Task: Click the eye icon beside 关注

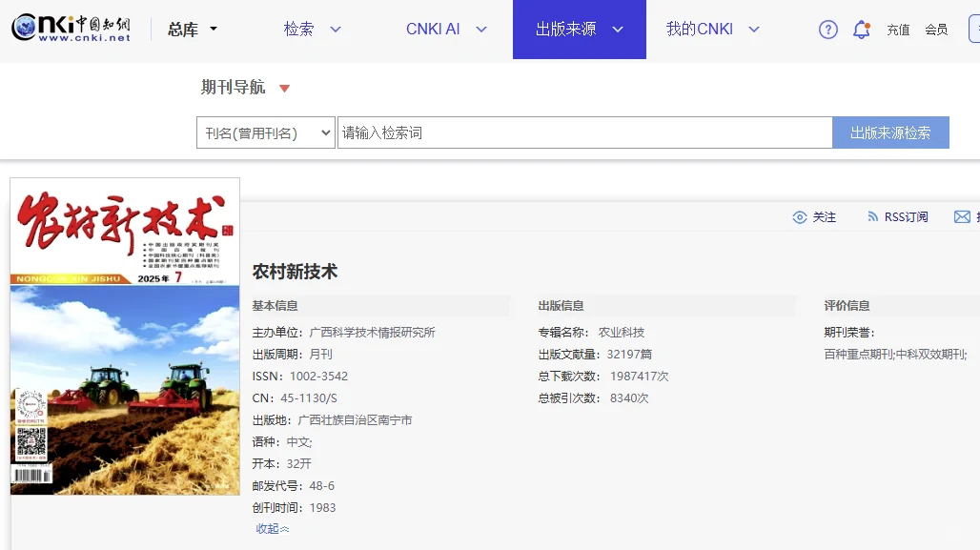Action: click(x=799, y=216)
